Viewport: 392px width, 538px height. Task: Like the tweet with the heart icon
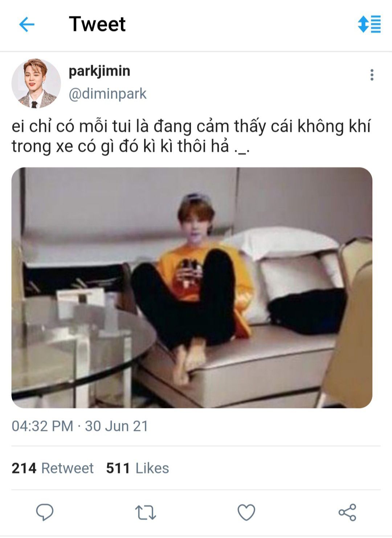[x=246, y=513]
